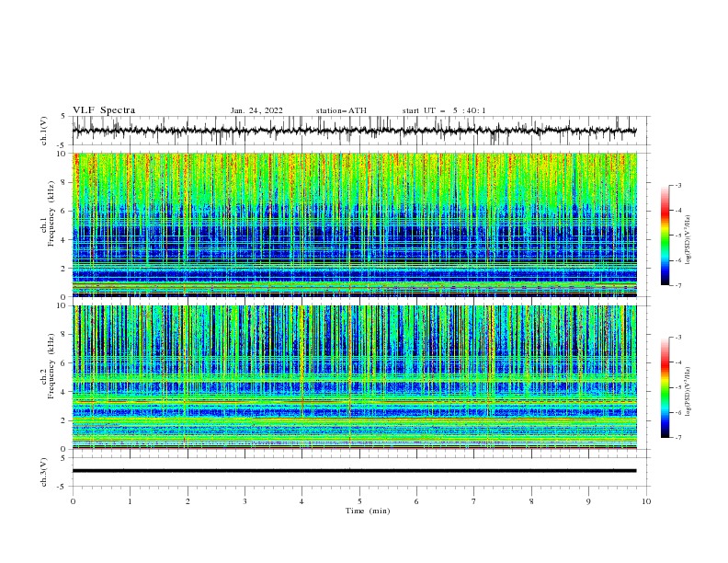Click the "-6" label on lower color scale

pyautogui.click(x=678, y=412)
